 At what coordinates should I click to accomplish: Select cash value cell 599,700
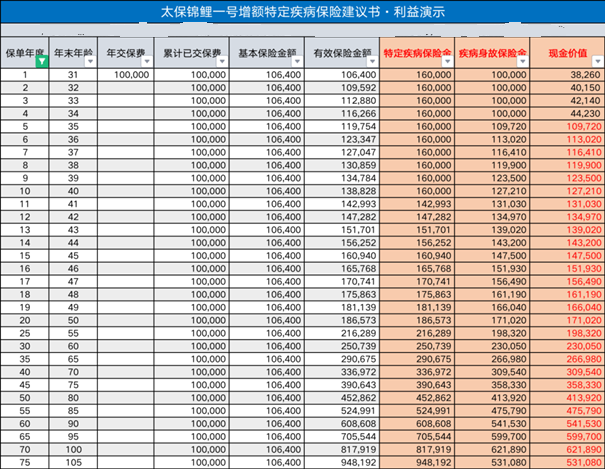pyautogui.click(x=568, y=437)
